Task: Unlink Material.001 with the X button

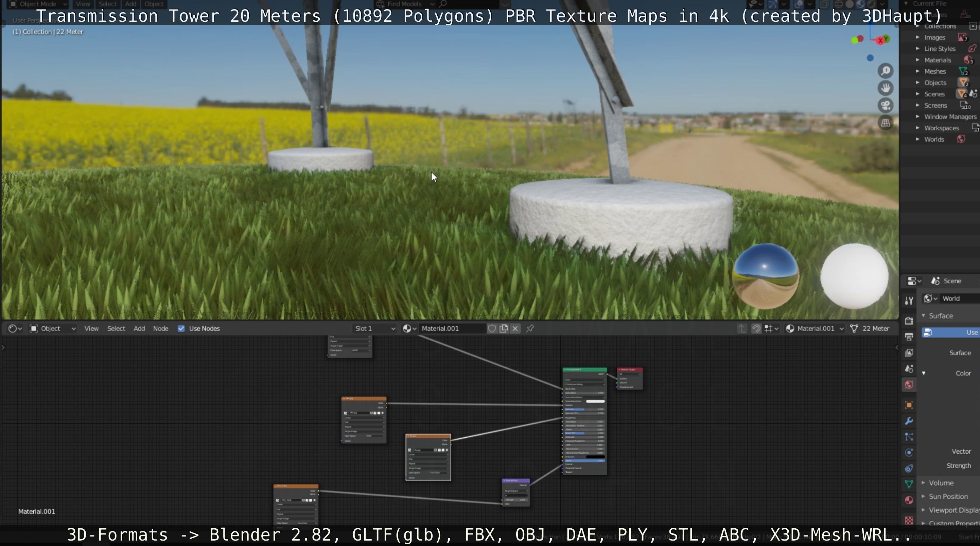Action: (x=515, y=328)
